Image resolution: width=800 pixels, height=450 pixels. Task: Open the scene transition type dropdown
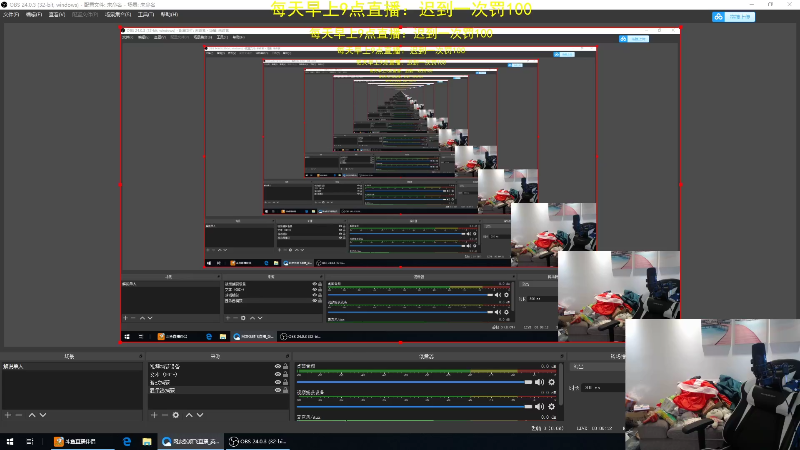point(597,367)
